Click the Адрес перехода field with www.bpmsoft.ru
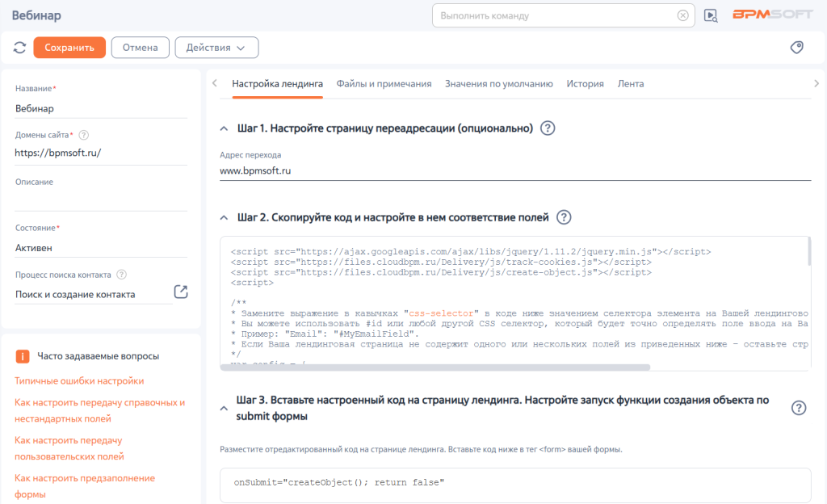This screenshot has width=827, height=504. pos(515,170)
